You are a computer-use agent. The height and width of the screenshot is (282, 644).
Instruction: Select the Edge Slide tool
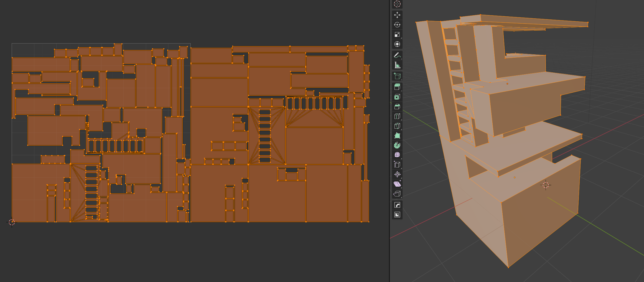point(397,164)
